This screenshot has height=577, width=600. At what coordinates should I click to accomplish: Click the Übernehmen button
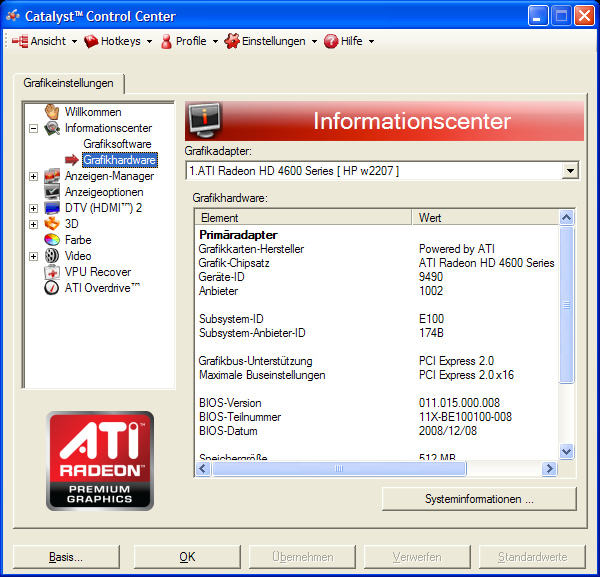[x=302, y=557]
